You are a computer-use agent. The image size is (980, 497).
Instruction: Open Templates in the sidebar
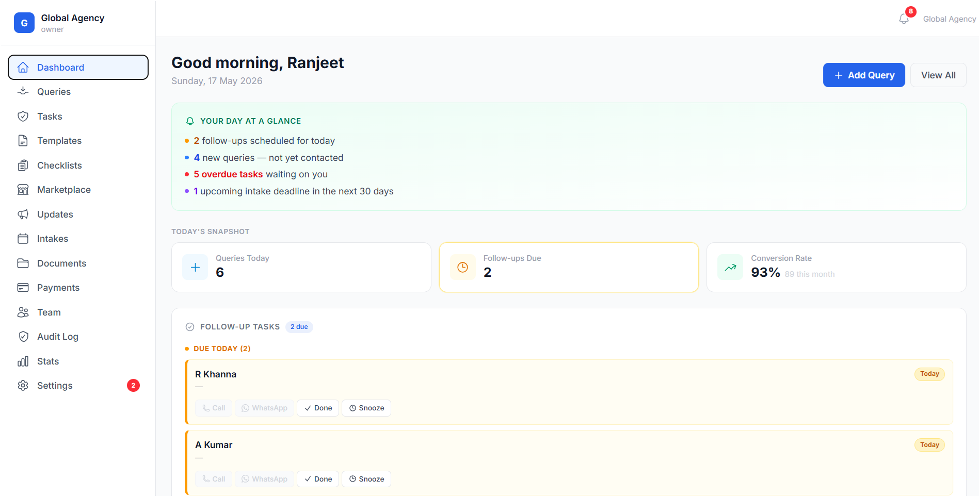(x=78, y=141)
